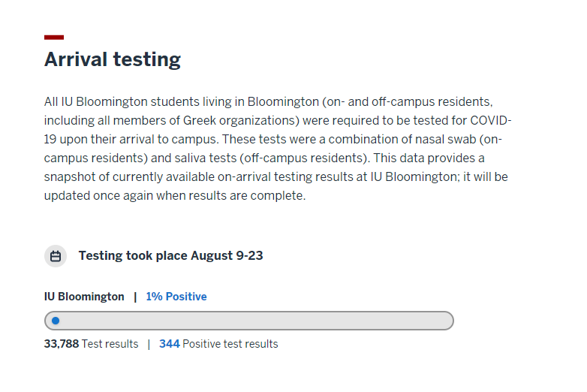Click the "344" positive results number
The width and height of the screenshot is (587, 392).
[x=170, y=344]
